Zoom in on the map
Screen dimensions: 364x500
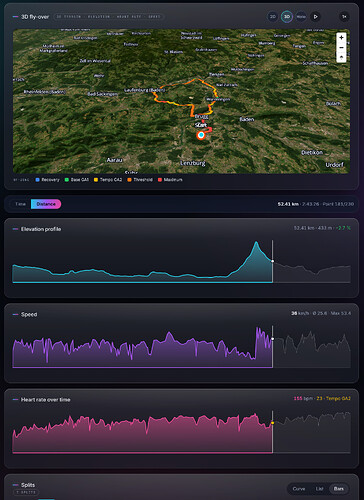tap(341, 38)
